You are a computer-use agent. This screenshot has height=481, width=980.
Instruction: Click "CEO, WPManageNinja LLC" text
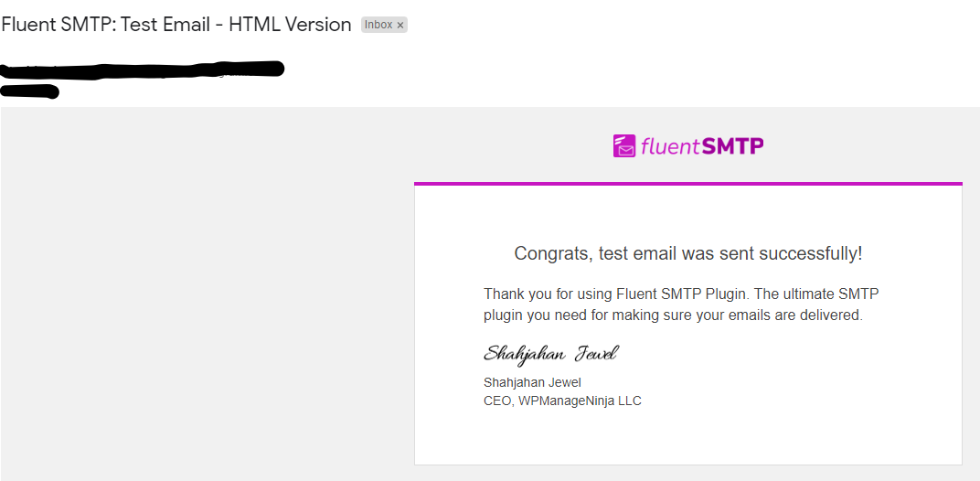point(562,401)
